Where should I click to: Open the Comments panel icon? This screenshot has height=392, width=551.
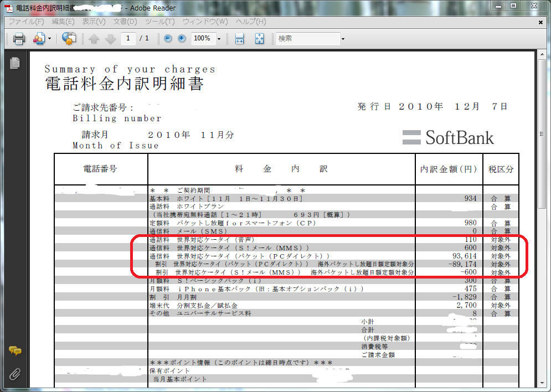point(15,350)
